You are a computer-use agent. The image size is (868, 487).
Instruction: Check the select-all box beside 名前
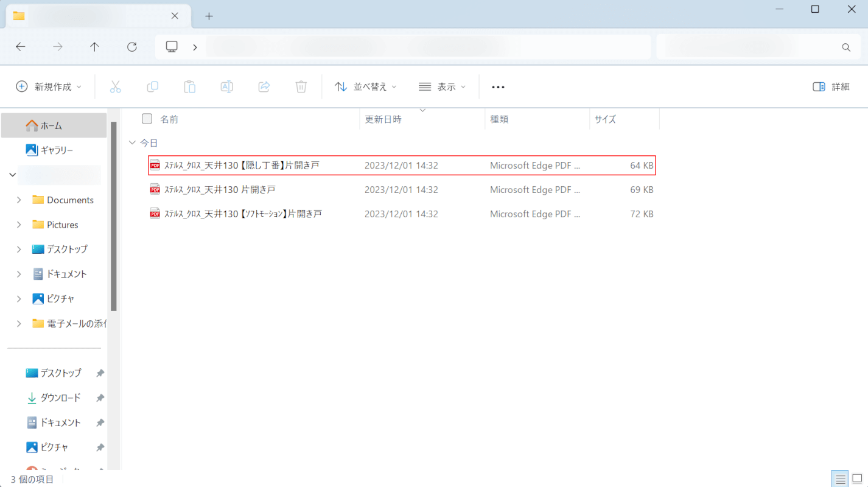click(x=147, y=119)
